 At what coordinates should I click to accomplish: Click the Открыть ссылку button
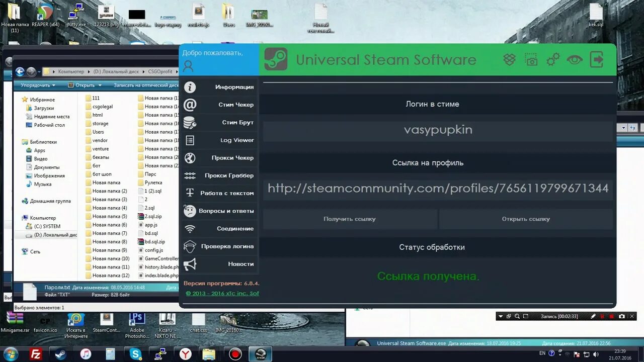tap(526, 219)
